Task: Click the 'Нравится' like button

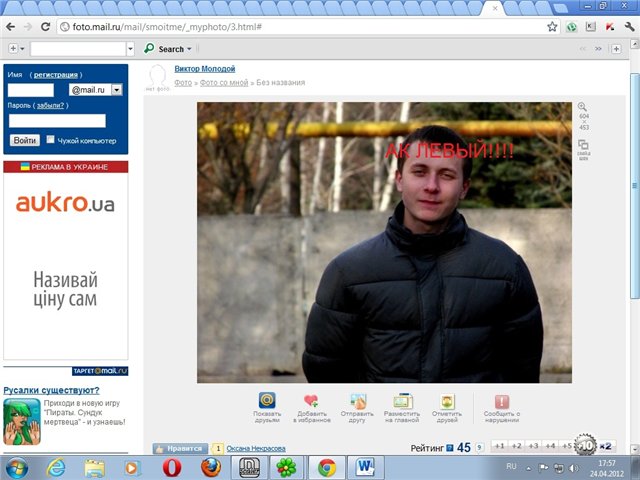Action: pyautogui.click(x=180, y=448)
